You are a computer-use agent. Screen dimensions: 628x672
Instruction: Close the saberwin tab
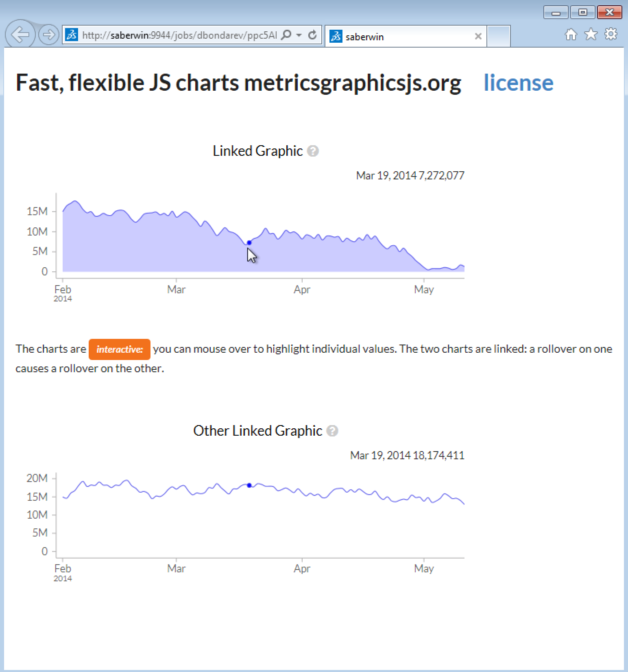coord(478,36)
